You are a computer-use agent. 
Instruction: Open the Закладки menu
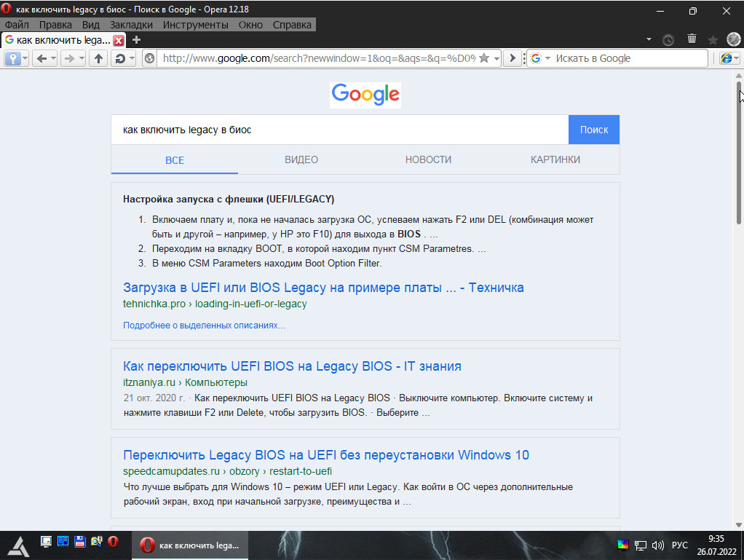(x=132, y=25)
